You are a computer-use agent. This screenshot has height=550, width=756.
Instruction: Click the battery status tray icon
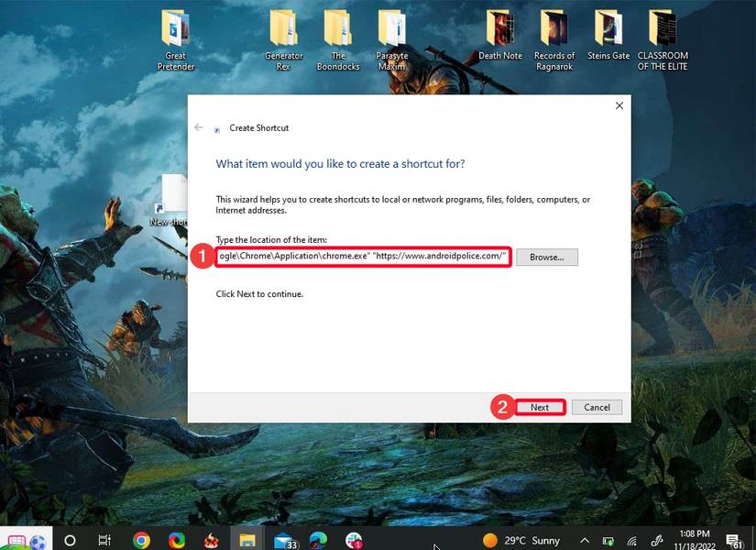[x=608, y=542]
